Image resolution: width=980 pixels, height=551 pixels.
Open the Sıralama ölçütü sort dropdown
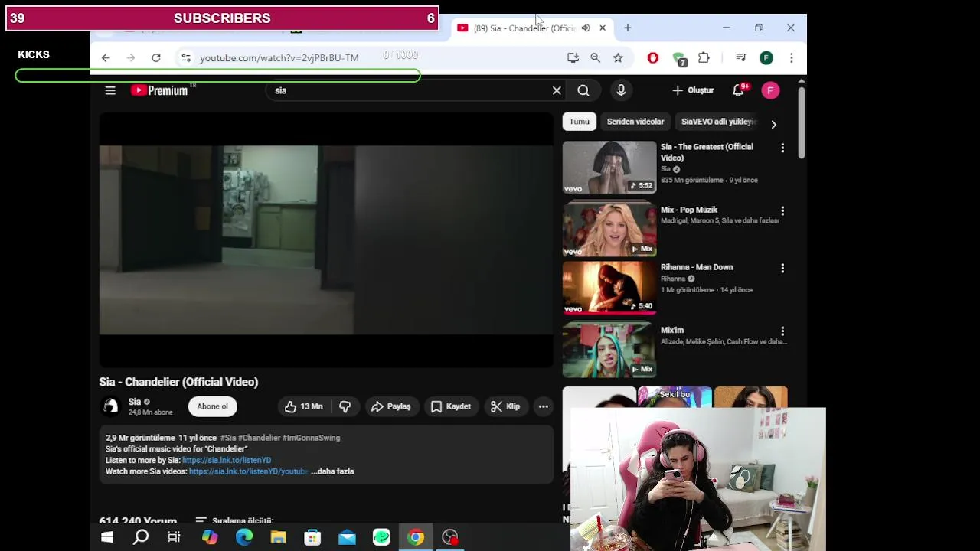[x=235, y=520]
